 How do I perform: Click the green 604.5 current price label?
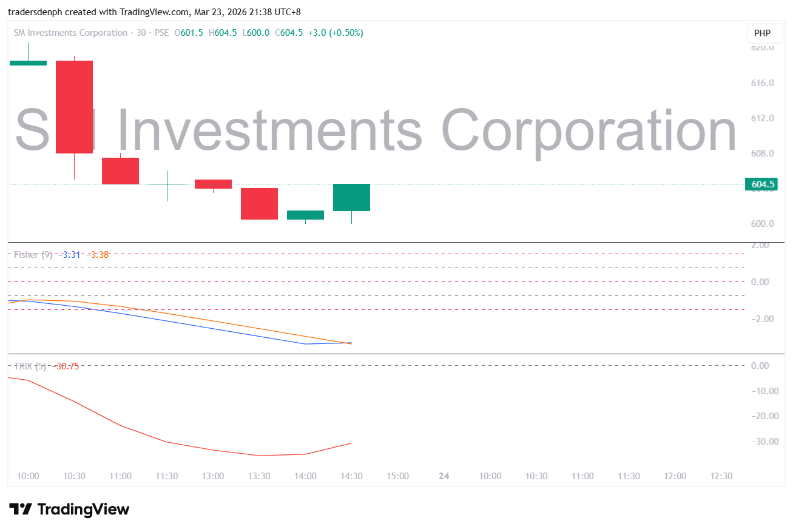[x=761, y=184]
